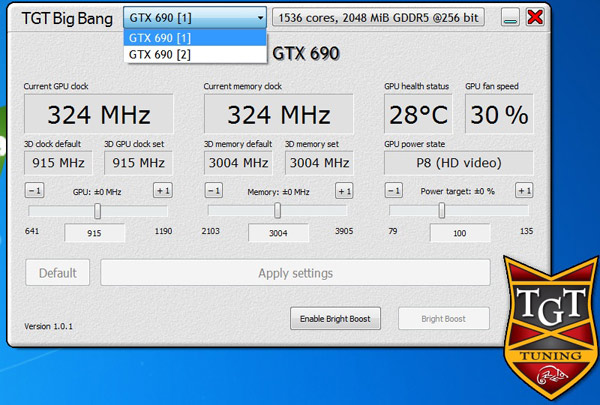The height and width of the screenshot is (405, 600).
Task: Click the memory value field showing 3004
Action: tap(278, 233)
